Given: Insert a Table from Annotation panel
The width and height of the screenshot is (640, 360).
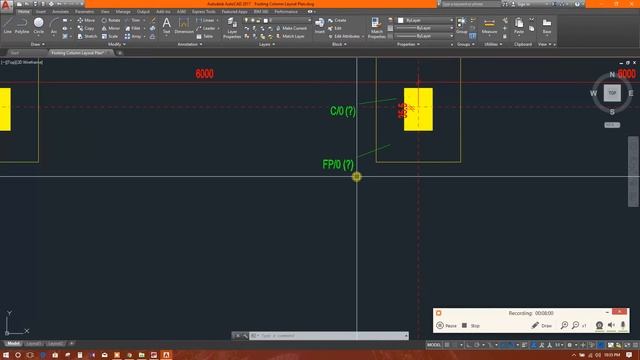Looking at the screenshot, I should point(205,36).
